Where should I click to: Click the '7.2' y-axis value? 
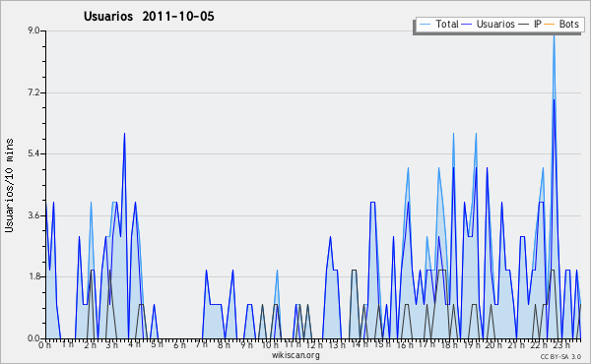pos(33,92)
